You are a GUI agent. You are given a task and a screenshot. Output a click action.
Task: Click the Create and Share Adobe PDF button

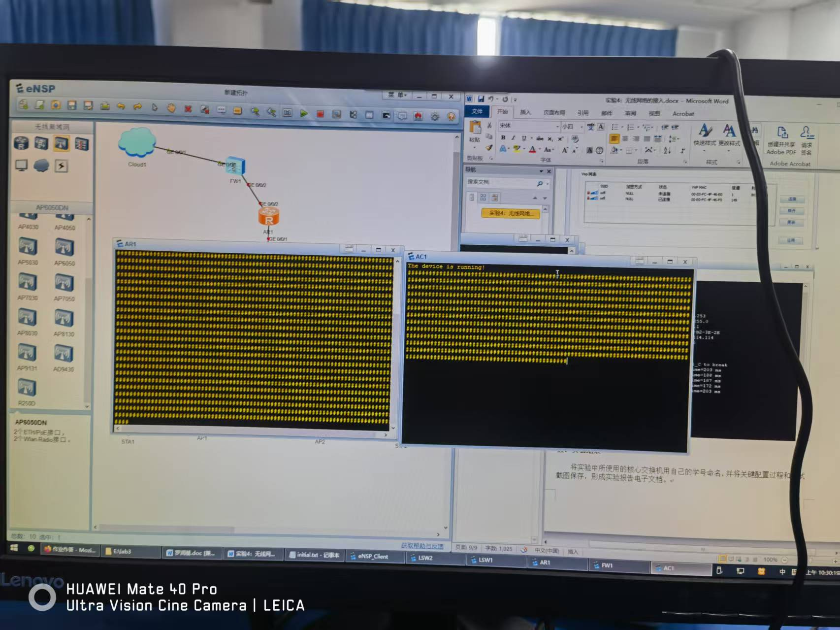point(781,140)
